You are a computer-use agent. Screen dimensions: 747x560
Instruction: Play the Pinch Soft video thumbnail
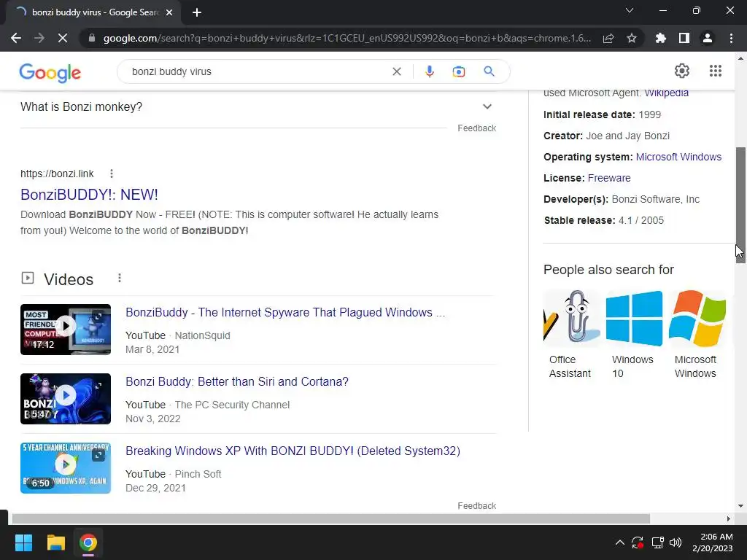pyautogui.click(x=66, y=468)
